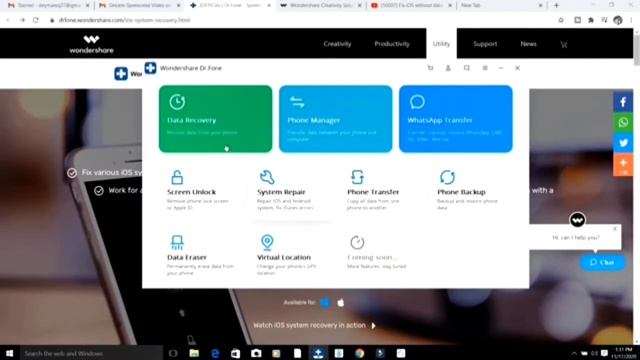The image size is (640, 360).
Task: Open the browser profile avatar
Action: pos(618,20)
